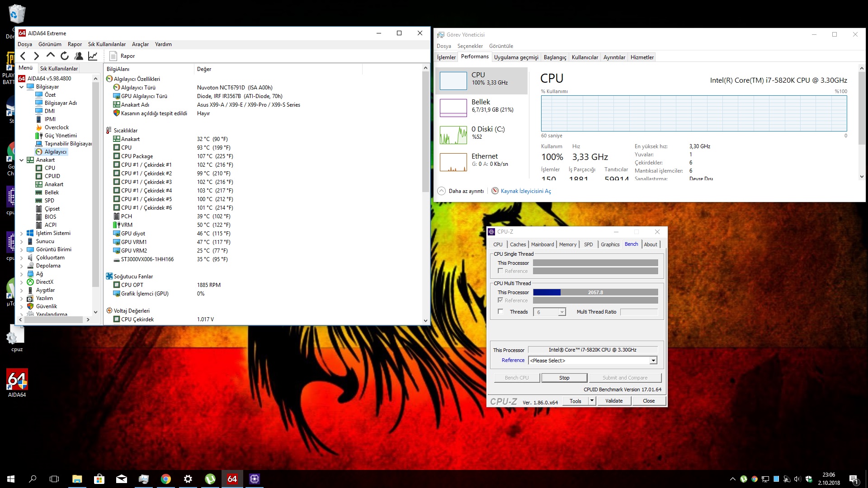This screenshot has height=488, width=868.
Task: Click the taskbar search magnifier
Action: click(x=33, y=479)
